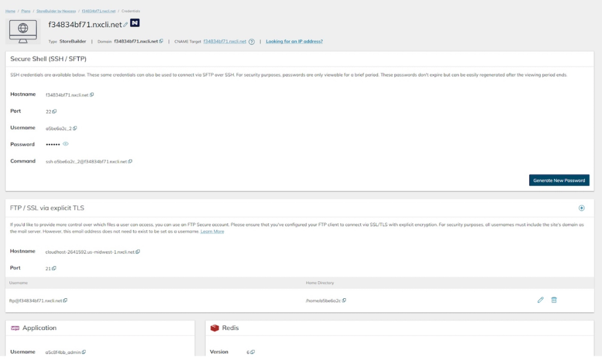The width and height of the screenshot is (602, 364).
Task: Click the Nexcess logo badge beside site name
Action: [x=135, y=23]
